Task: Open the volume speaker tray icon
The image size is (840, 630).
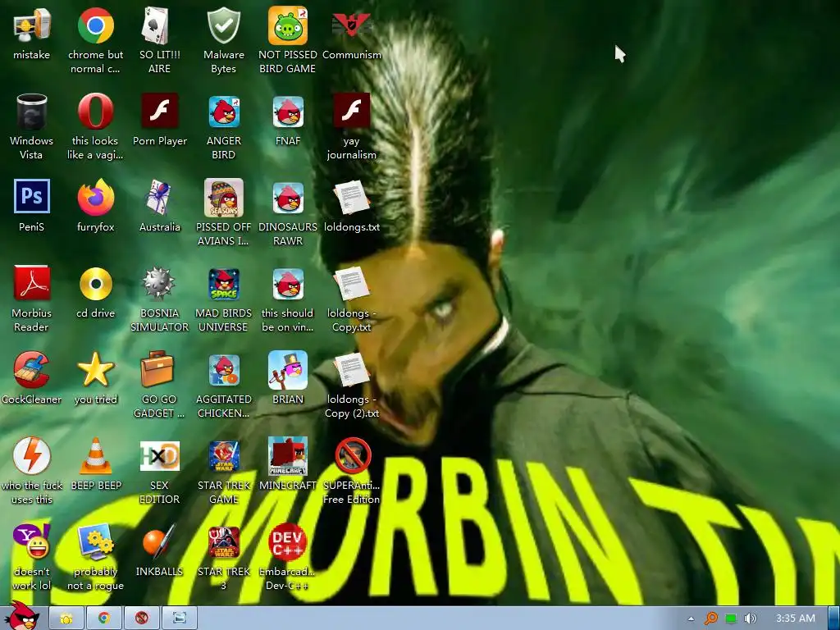Action: click(750, 619)
